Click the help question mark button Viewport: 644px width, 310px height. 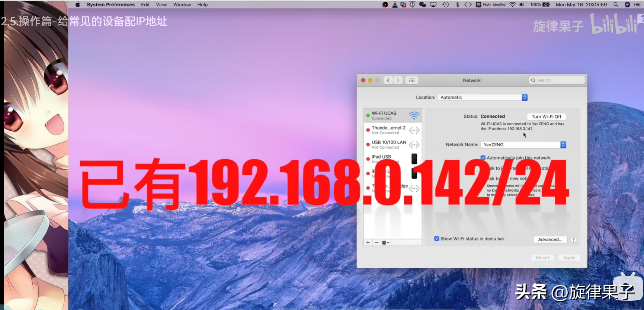(573, 240)
